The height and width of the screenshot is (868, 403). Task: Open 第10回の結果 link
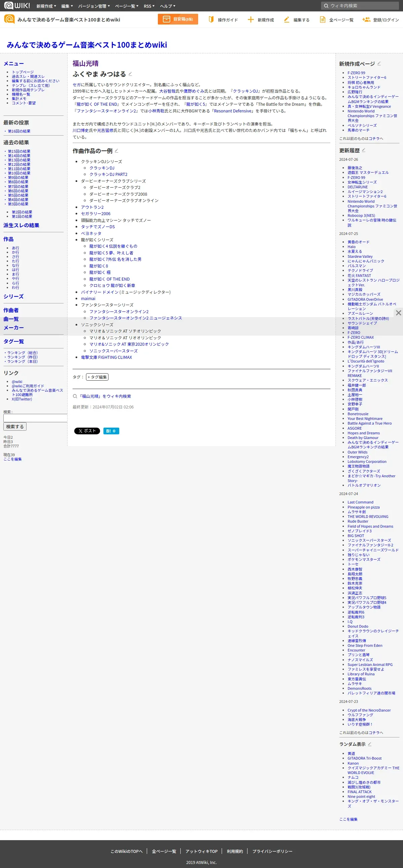pyautogui.click(x=19, y=173)
